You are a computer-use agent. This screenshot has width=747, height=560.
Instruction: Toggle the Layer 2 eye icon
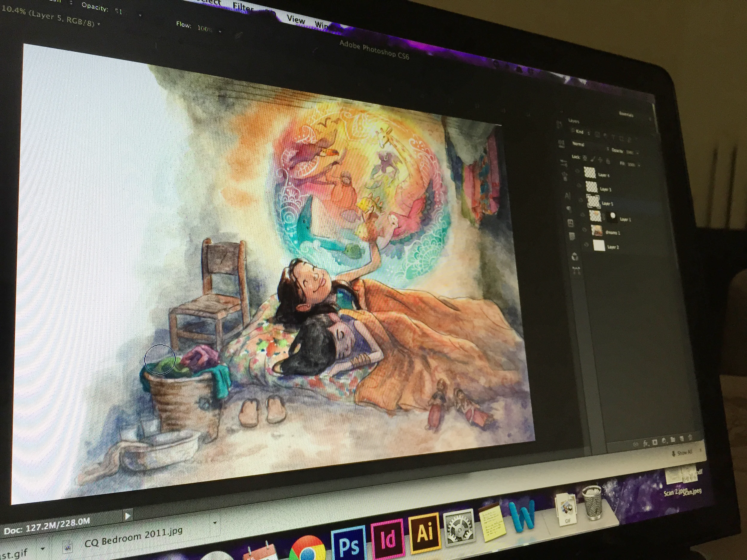[586, 245]
